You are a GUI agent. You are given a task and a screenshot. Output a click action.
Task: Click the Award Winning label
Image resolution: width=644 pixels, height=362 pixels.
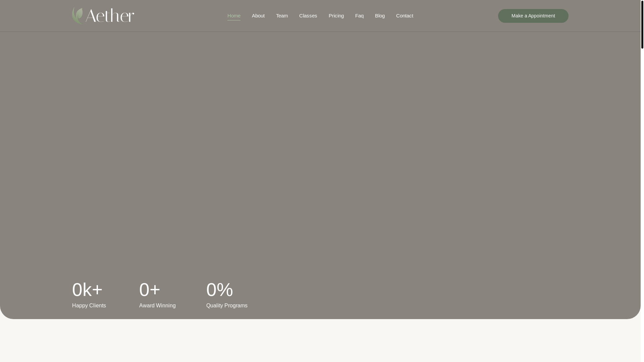[x=157, y=305]
